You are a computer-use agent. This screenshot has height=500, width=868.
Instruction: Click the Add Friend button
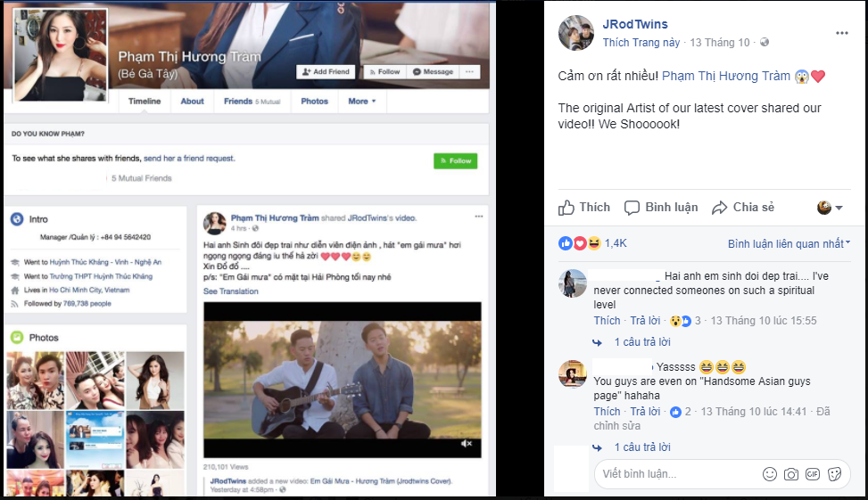(326, 71)
